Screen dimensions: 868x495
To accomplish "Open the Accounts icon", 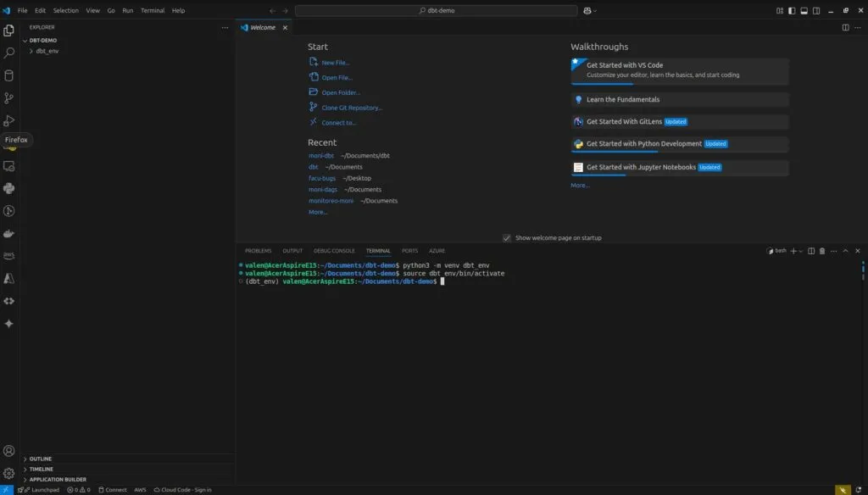I will coord(8,451).
